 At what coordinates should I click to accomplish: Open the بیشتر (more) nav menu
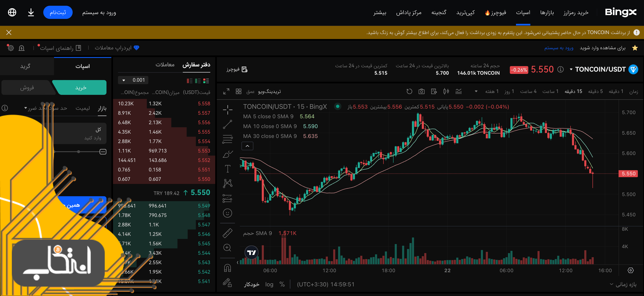(380, 12)
